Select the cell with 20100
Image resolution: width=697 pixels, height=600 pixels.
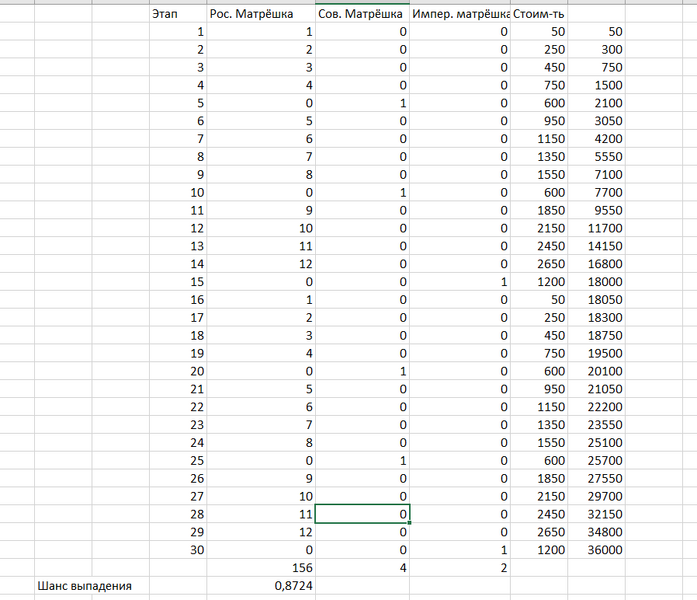[596, 371]
